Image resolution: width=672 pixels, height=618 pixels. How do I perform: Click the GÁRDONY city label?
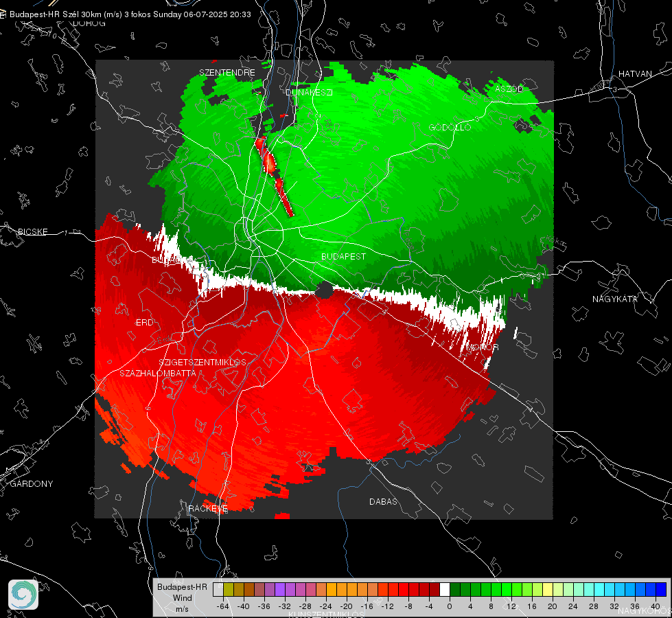click(32, 484)
